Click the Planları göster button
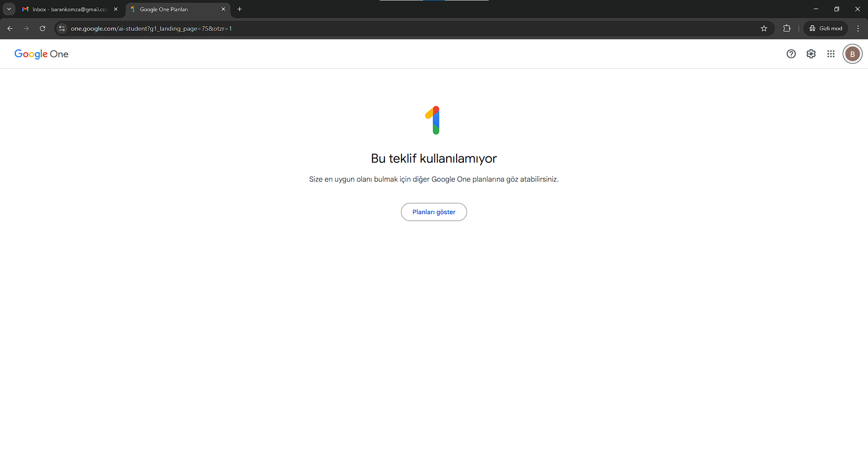The height and width of the screenshot is (470, 868). [x=434, y=212]
